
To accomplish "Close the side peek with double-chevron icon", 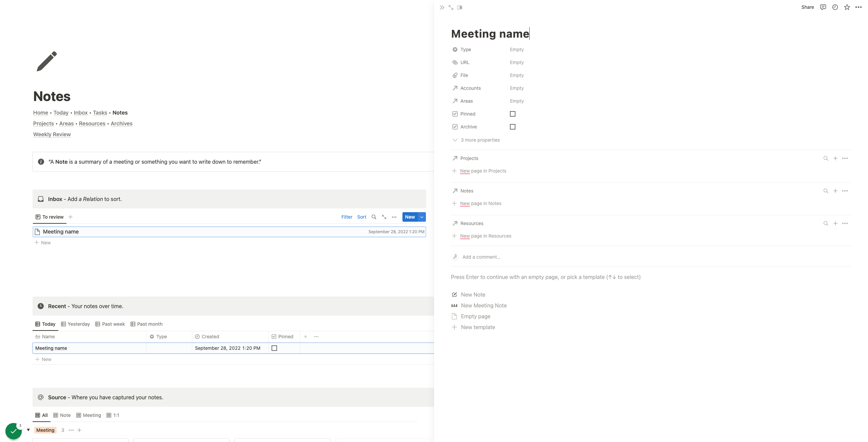I will click(442, 7).
